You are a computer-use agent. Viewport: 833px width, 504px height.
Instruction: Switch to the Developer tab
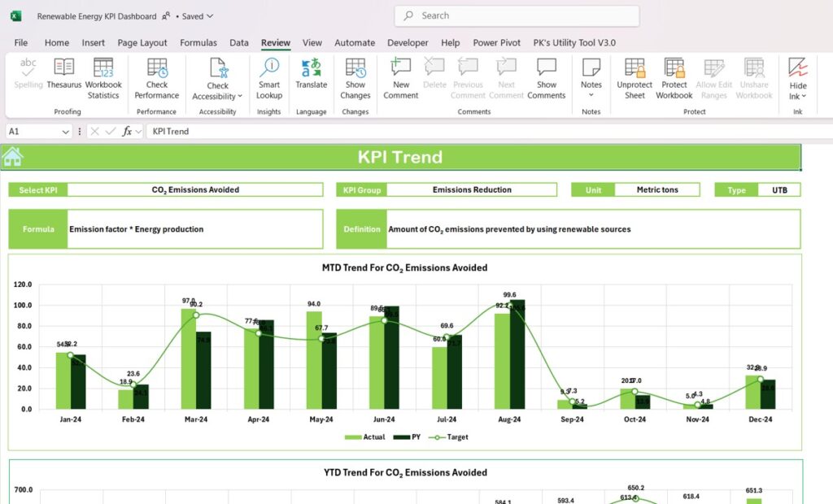[x=408, y=42]
